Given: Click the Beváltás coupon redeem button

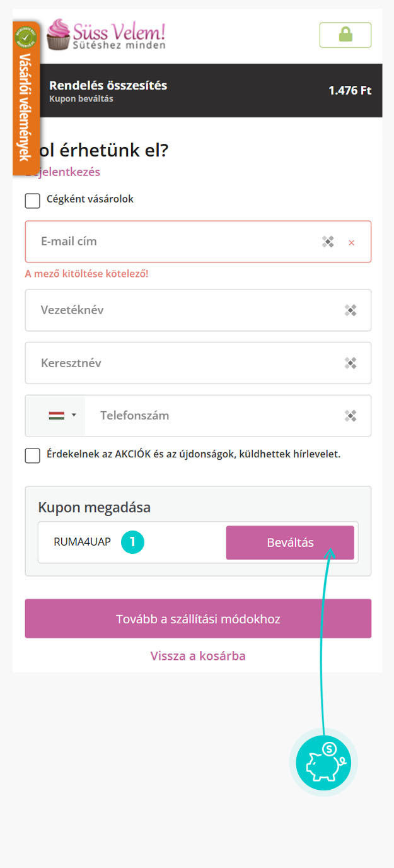Looking at the screenshot, I should point(290,542).
